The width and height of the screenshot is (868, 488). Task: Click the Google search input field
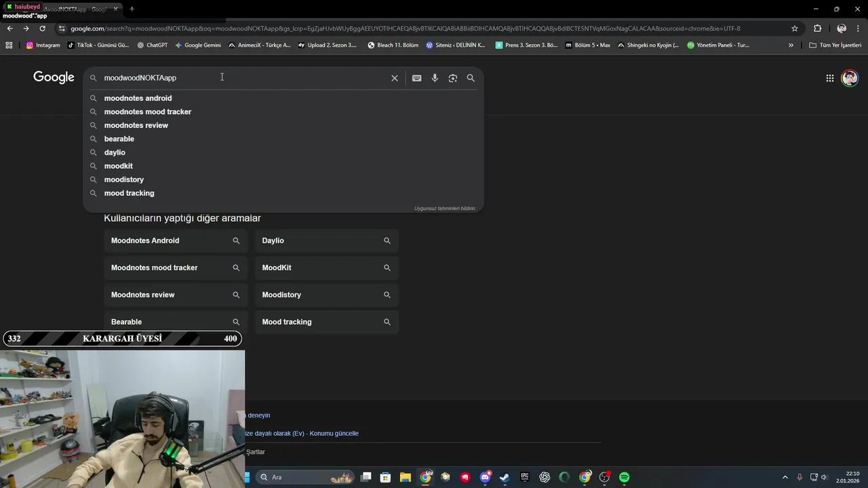pyautogui.click(x=244, y=78)
